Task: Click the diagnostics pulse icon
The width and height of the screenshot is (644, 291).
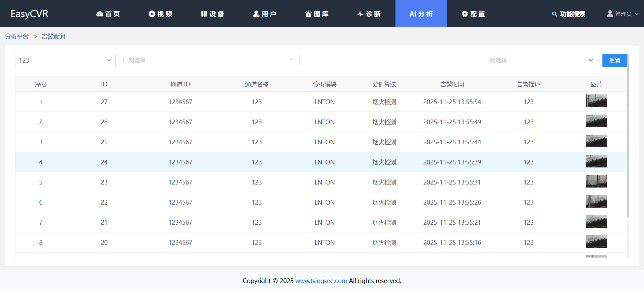Action: tap(361, 14)
